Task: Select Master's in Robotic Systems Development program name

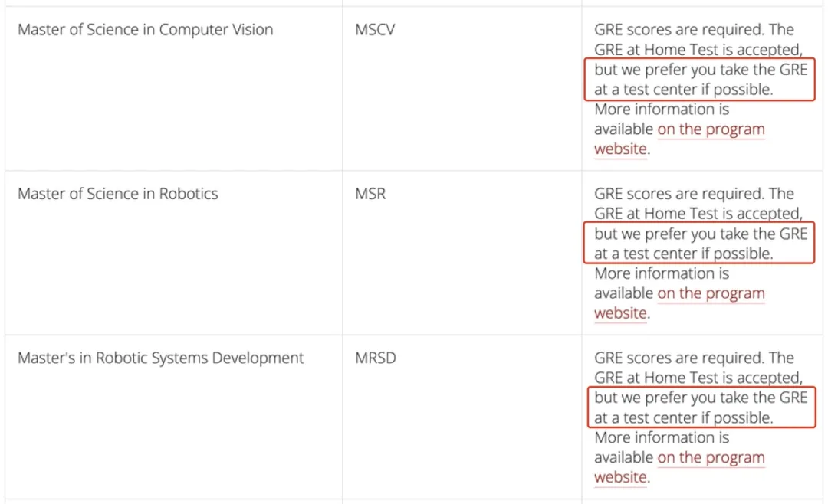Action: 161,358
